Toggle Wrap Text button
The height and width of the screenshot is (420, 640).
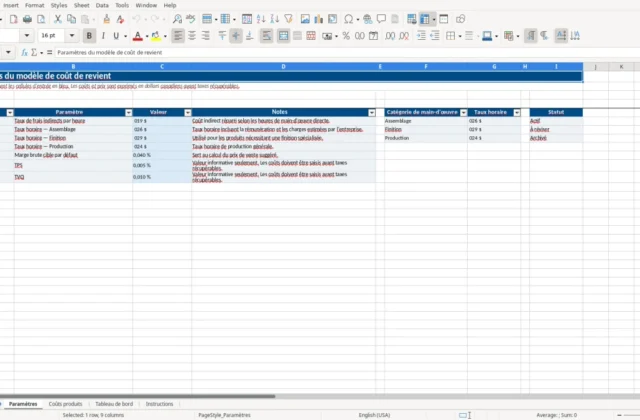click(267, 36)
